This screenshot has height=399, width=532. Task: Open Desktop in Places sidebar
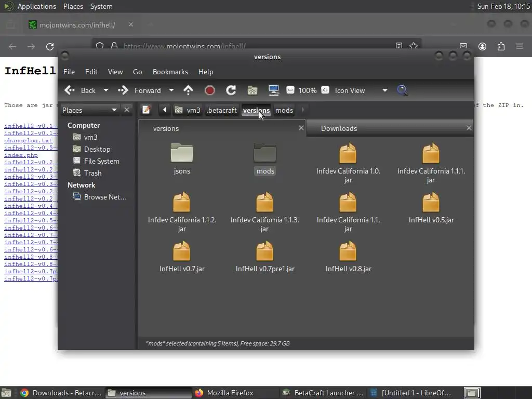click(x=97, y=149)
